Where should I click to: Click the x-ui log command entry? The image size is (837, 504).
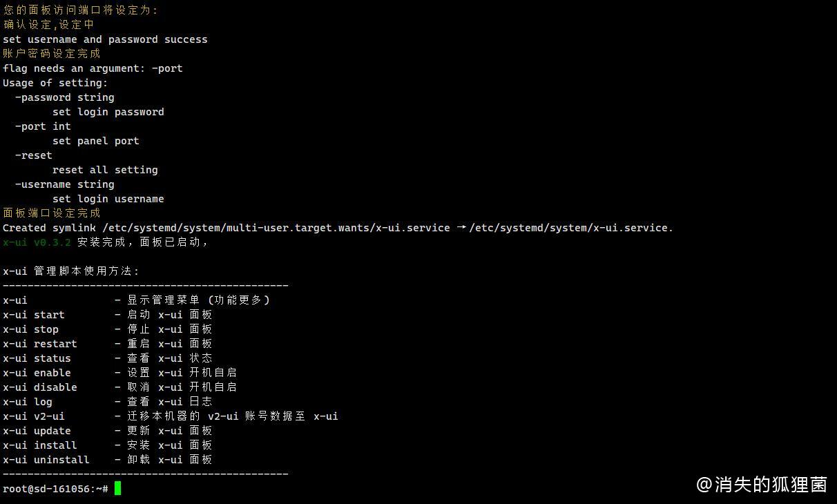(108, 402)
